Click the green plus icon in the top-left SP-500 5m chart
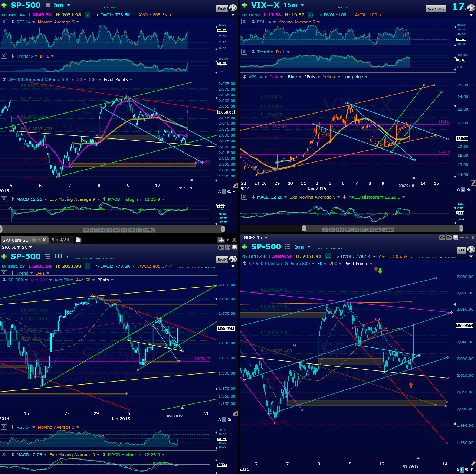This screenshot has height=474, width=476. [4, 5]
